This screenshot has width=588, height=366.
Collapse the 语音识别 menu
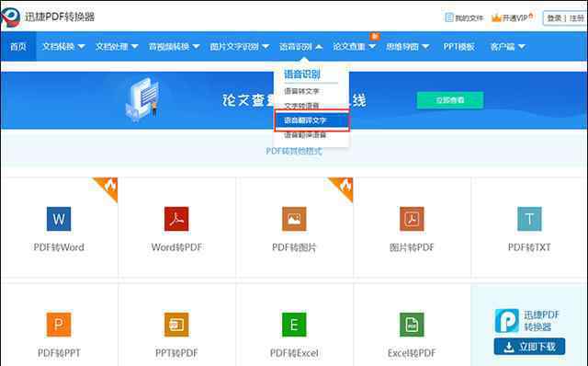[x=300, y=47]
